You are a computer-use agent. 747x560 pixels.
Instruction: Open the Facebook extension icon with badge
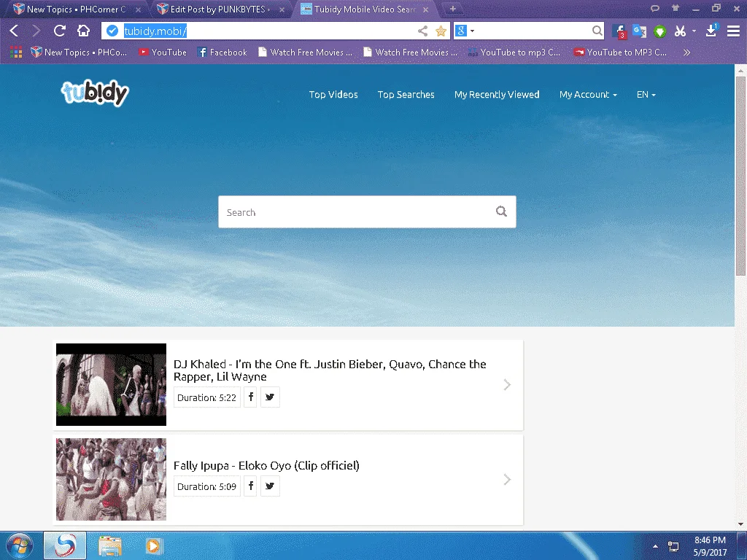619,31
